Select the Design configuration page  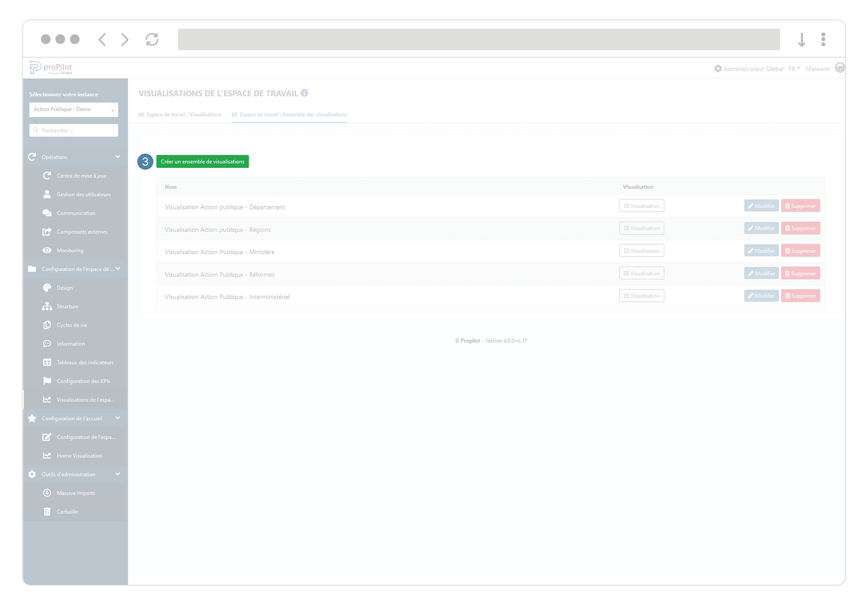65,287
